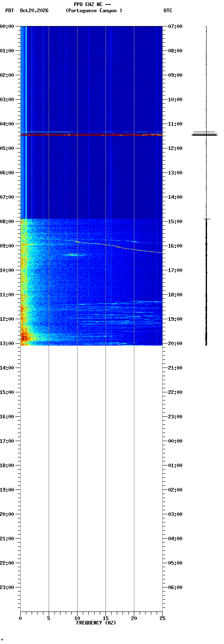Click the '17:00' UTC time label
Image resolution: width=224 pixels, height=644 pixels.
pyautogui.click(x=175, y=270)
